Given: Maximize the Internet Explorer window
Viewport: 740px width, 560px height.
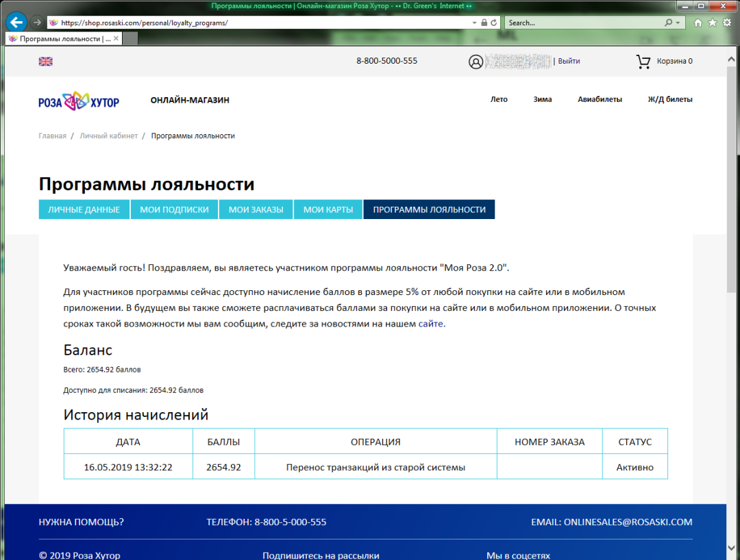Looking at the screenshot, I should click(702, 6).
